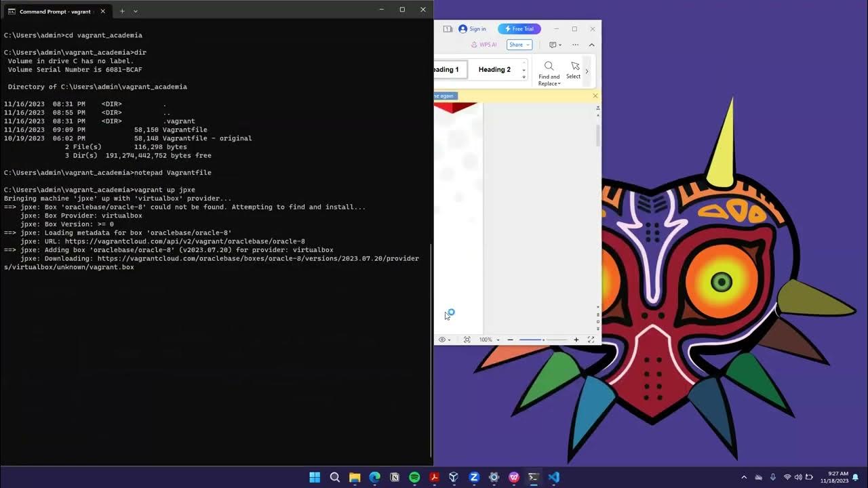Open Microsoft Edge from the taskbar
This screenshot has height=488, width=868.
[374, 477]
